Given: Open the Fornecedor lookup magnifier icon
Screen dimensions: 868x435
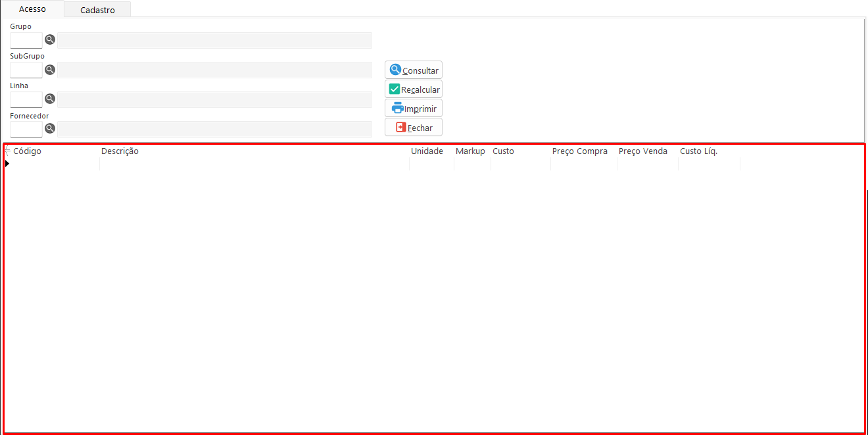Looking at the screenshot, I should click(x=50, y=129).
